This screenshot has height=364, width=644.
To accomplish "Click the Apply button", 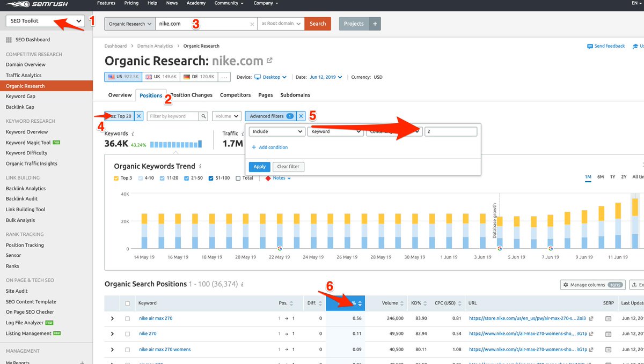I will [x=260, y=167].
